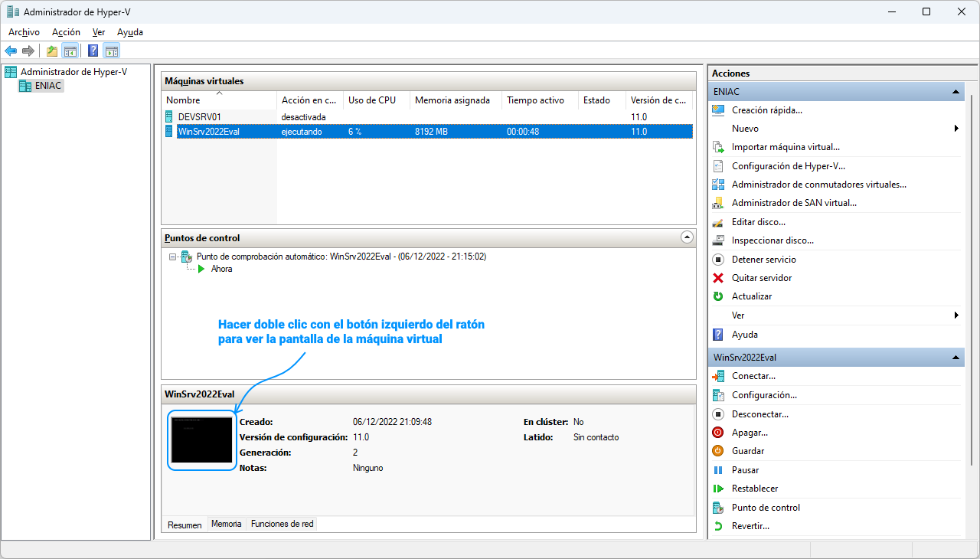Click the 8192 MB memory value
Image resolution: width=980 pixels, height=559 pixels.
(x=431, y=132)
